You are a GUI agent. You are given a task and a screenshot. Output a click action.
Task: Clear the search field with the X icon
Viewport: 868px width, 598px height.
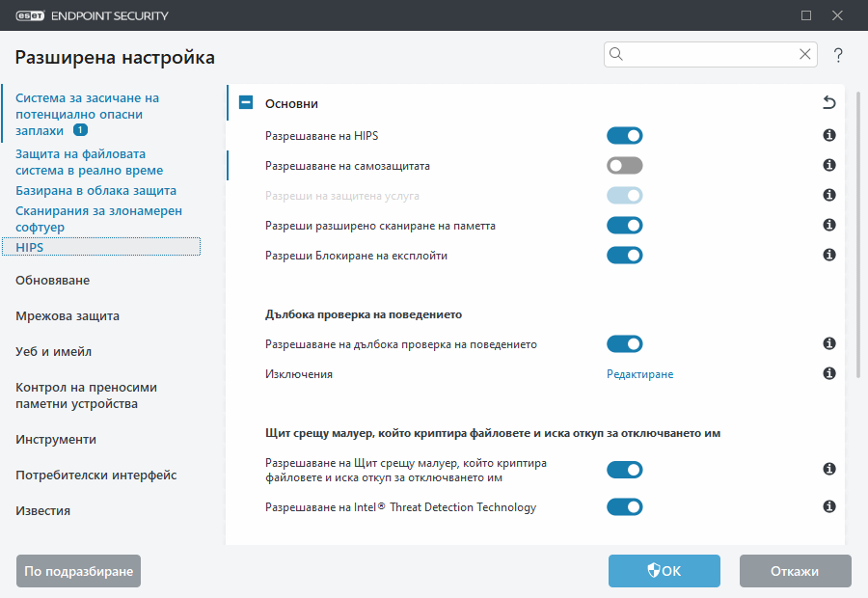point(805,54)
